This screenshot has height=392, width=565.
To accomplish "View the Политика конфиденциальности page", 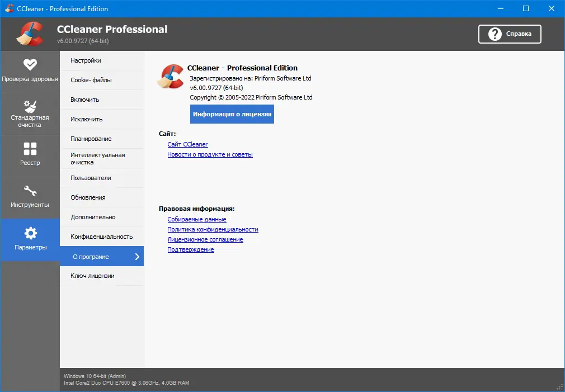I will pyautogui.click(x=213, y=229).
